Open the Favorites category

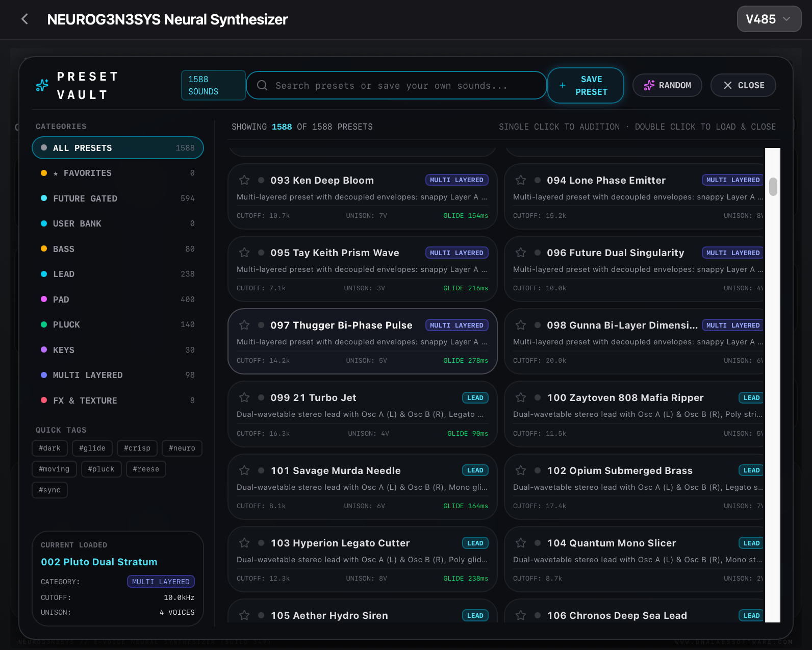click(118, 173)
